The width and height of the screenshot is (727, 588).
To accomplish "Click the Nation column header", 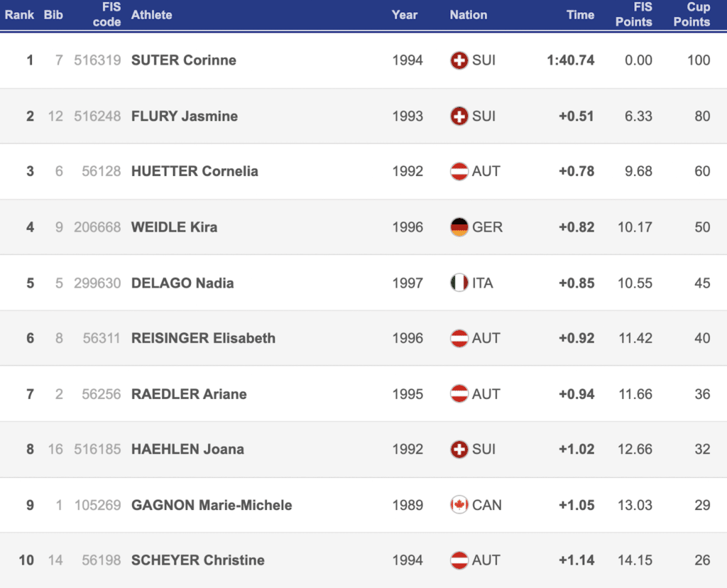I will coord(469,15).
